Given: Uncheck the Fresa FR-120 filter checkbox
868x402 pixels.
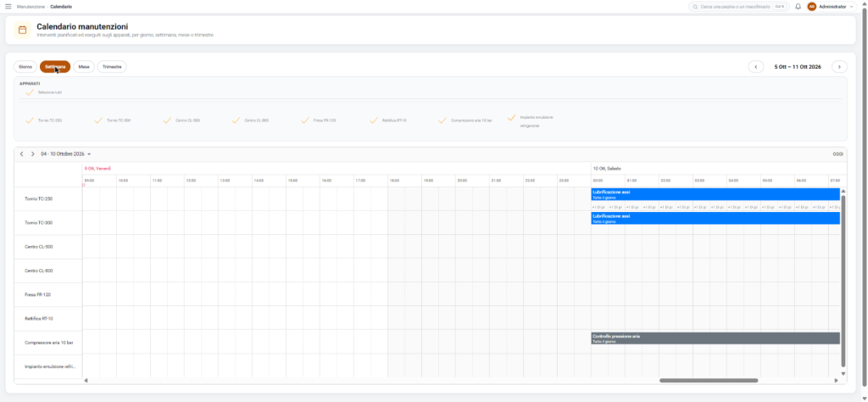Looking at the screenshot, I should 304,120.
